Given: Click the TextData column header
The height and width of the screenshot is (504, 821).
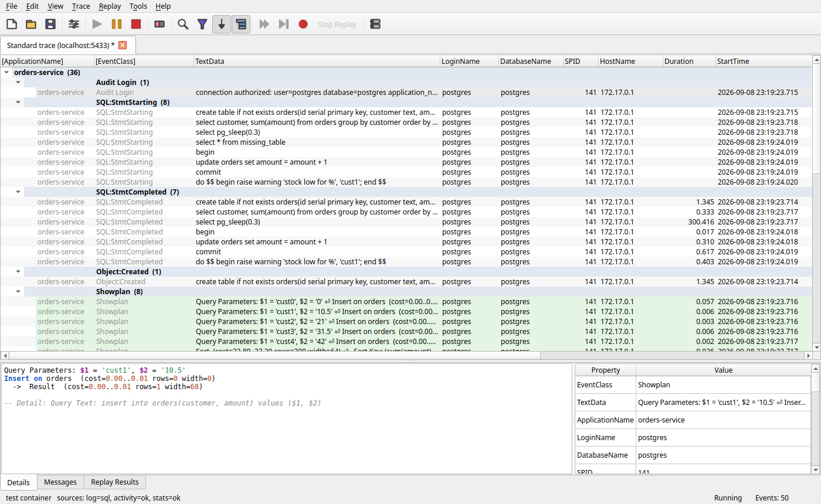Looking at the screenshot, I should [x=317, y=61].
